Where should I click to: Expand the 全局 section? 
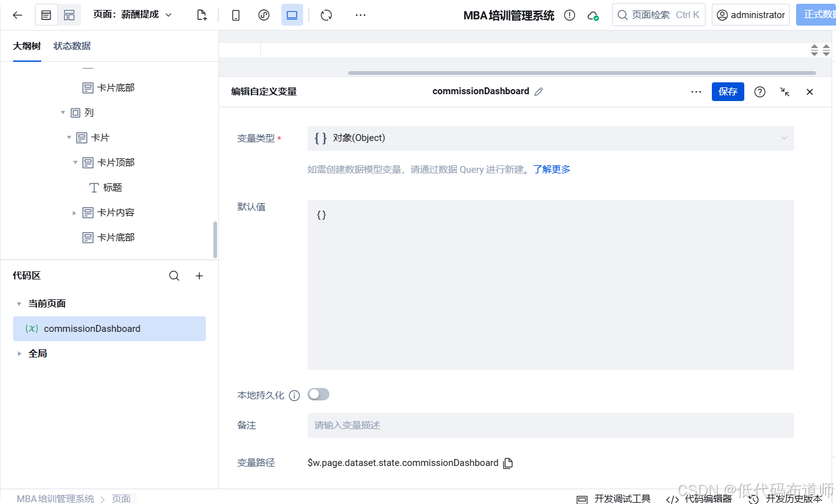[x=19, y=354]
